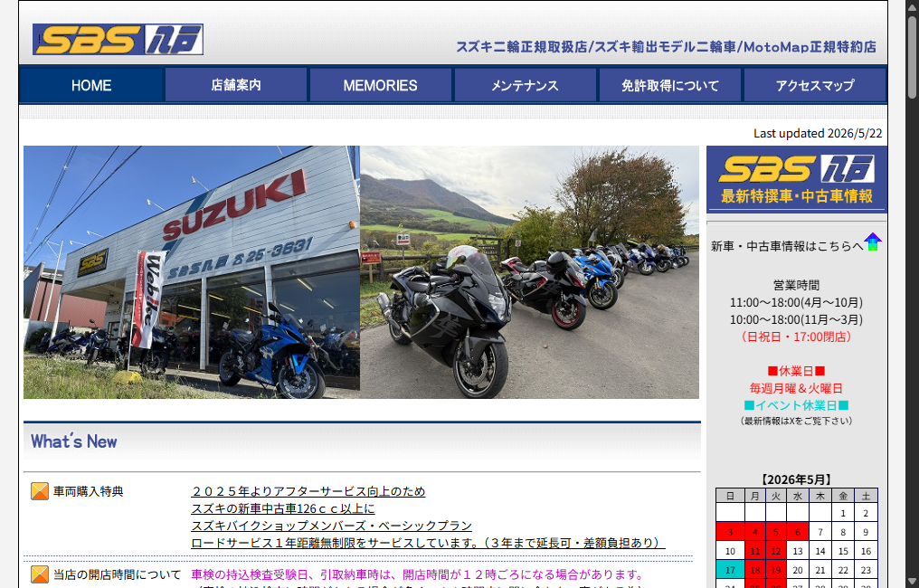Click the 新車・中古車情報はこちらへ text
The image size is (919, 588).
click(787, 246)
